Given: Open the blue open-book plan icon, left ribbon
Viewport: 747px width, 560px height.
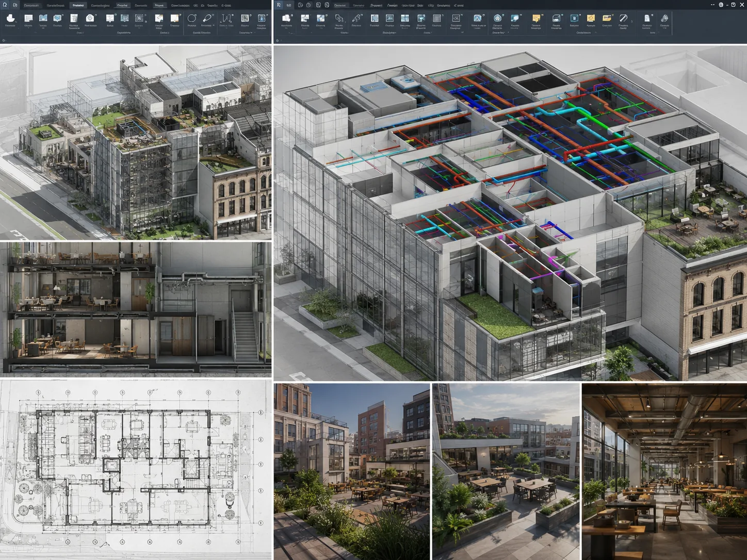Looking at the screenshot, I should [43, 18].
